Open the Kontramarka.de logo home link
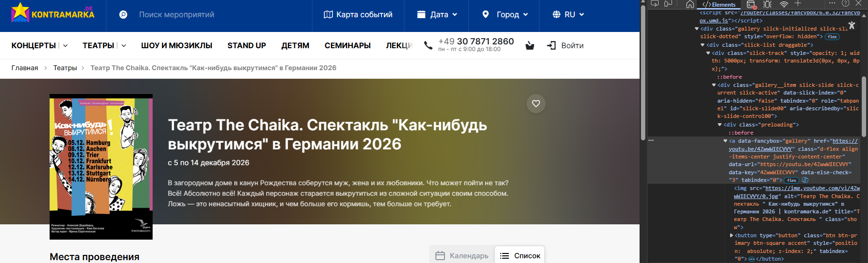This screenshot has height=263, width=868. pos(52,12)
